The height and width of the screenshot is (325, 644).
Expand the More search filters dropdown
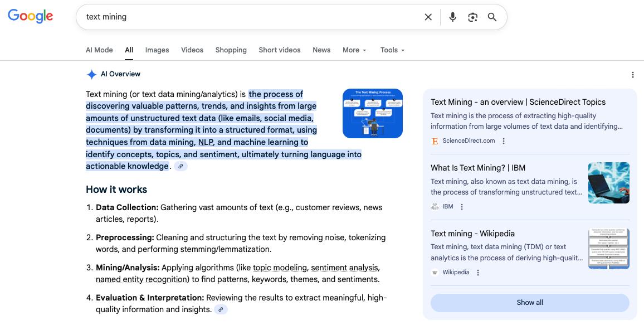click(354, 50)
